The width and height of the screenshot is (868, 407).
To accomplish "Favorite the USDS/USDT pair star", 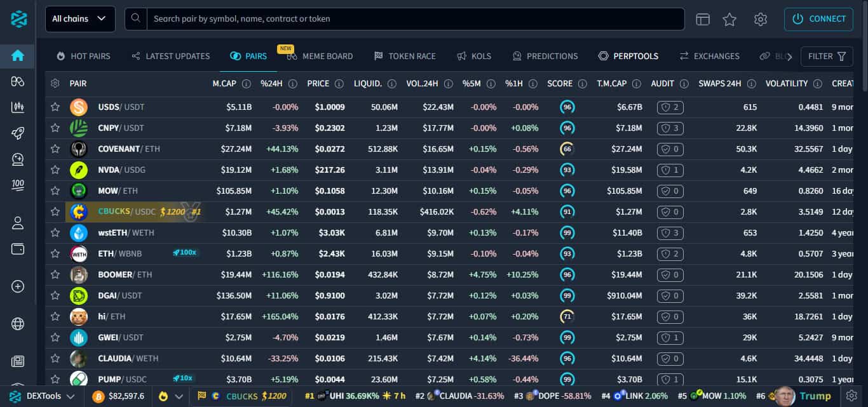I will (55, 107).
